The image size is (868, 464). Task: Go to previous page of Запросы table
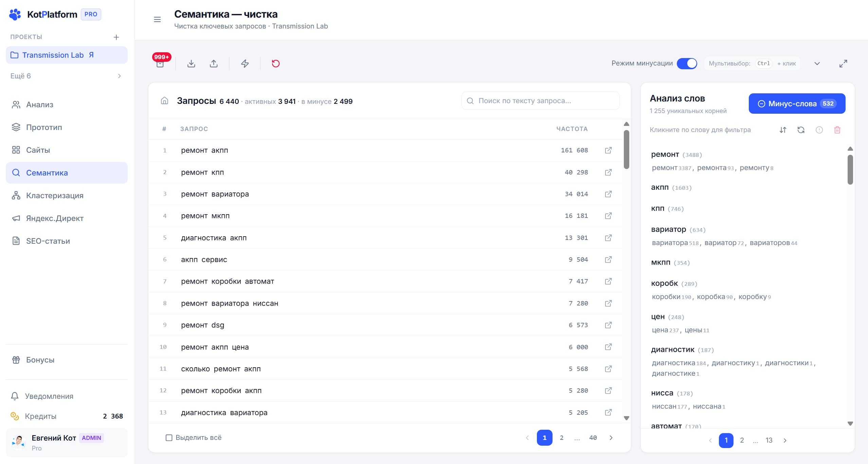click(x=527, y=438)
